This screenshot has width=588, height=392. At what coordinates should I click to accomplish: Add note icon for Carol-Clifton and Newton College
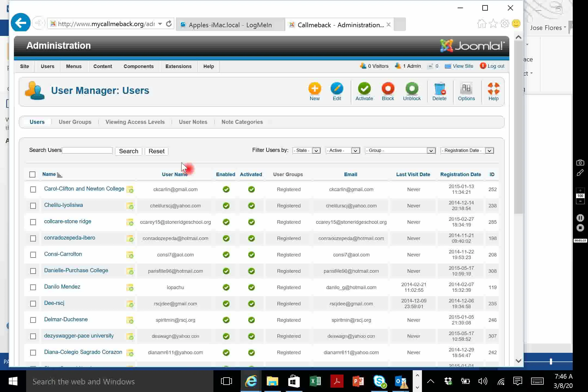[130, 189]
